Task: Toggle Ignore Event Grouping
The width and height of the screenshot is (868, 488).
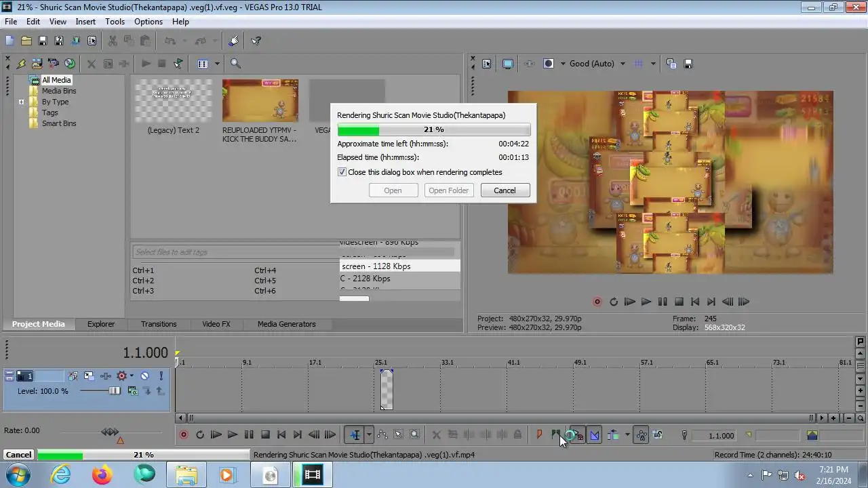Action: [657, 435]
